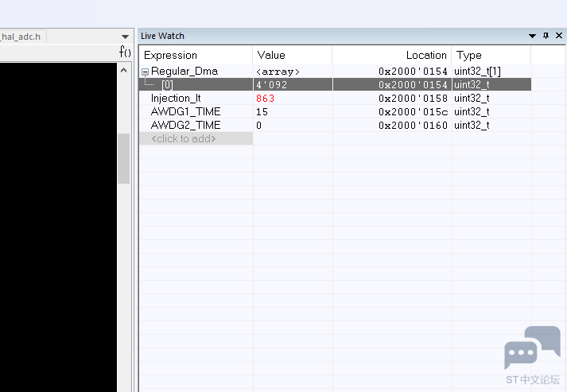Click the <click to add> expression field
The image size is (567, 392).
click(196, 138)
